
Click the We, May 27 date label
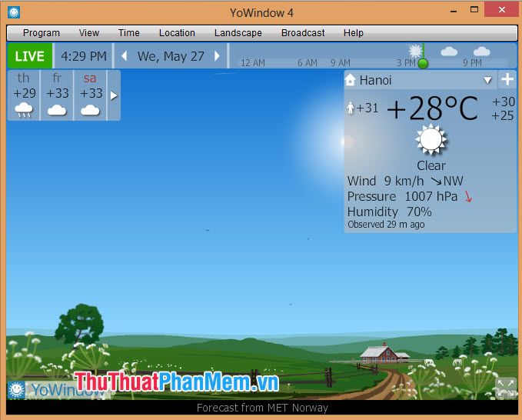(171, 56)
